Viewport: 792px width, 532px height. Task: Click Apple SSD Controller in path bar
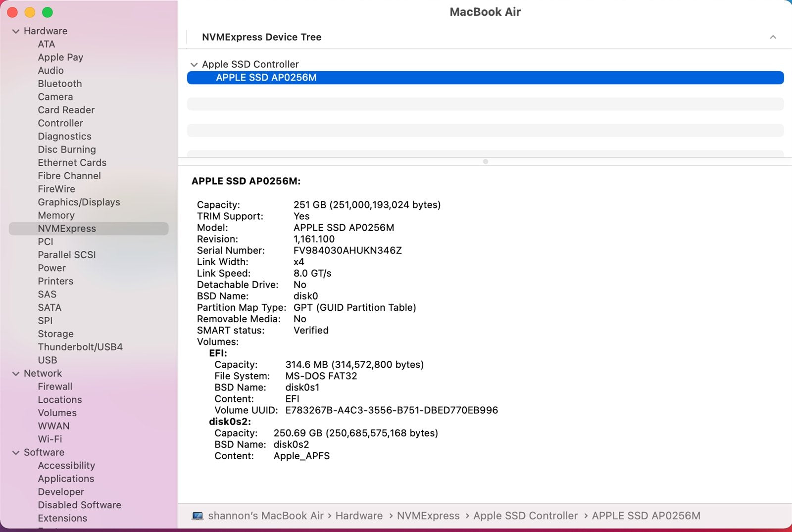(525, 516)
